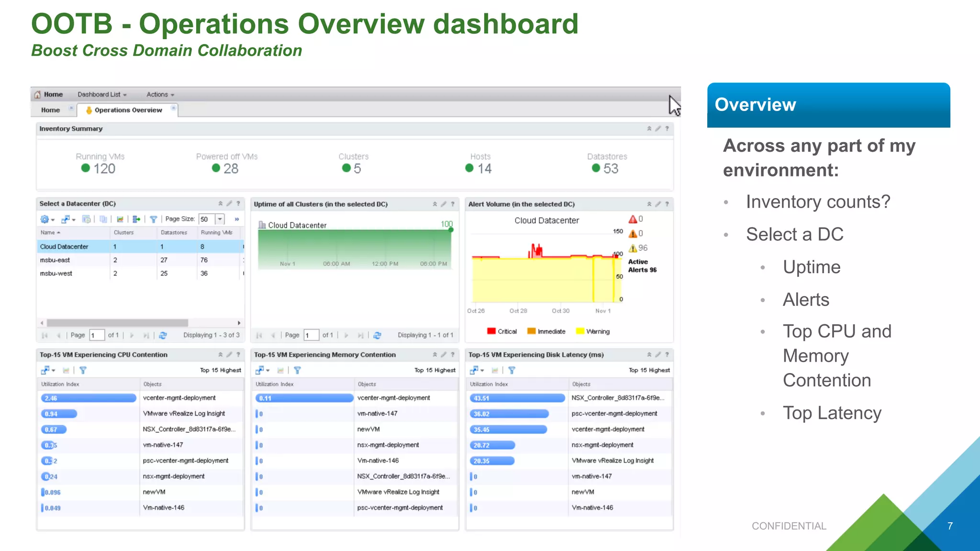Open help for Inventory Summary widget
980x551 pixels.
[667, 129]
